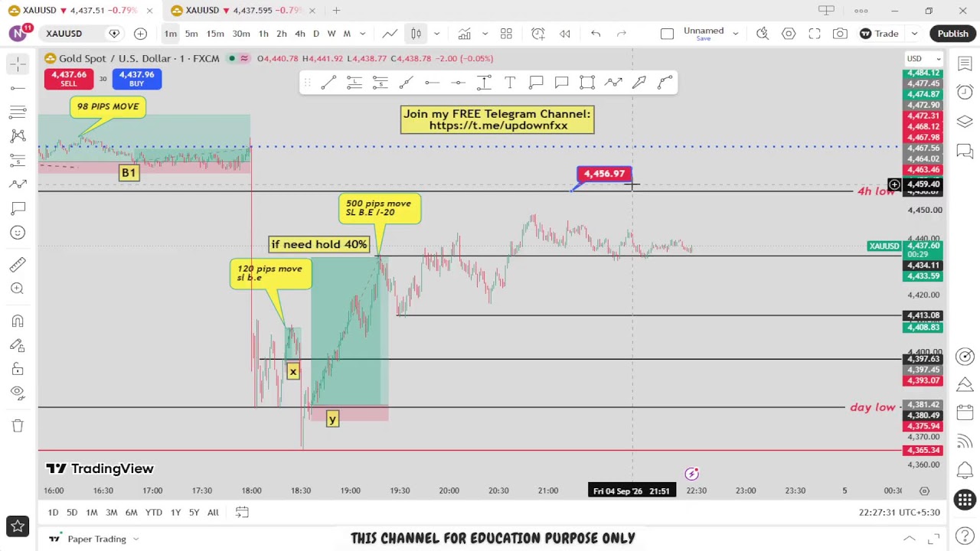Open the go to date calendar icon

pos(242,513)
